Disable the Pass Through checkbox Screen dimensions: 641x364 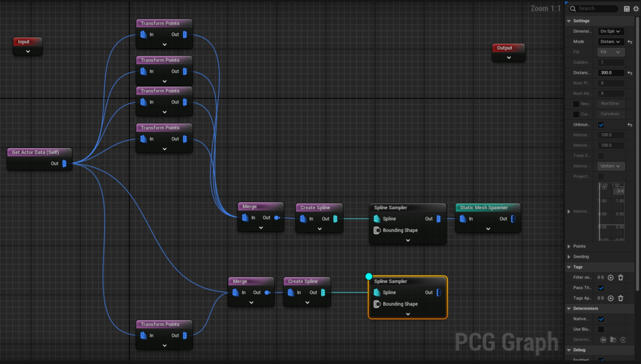[601, 288]
